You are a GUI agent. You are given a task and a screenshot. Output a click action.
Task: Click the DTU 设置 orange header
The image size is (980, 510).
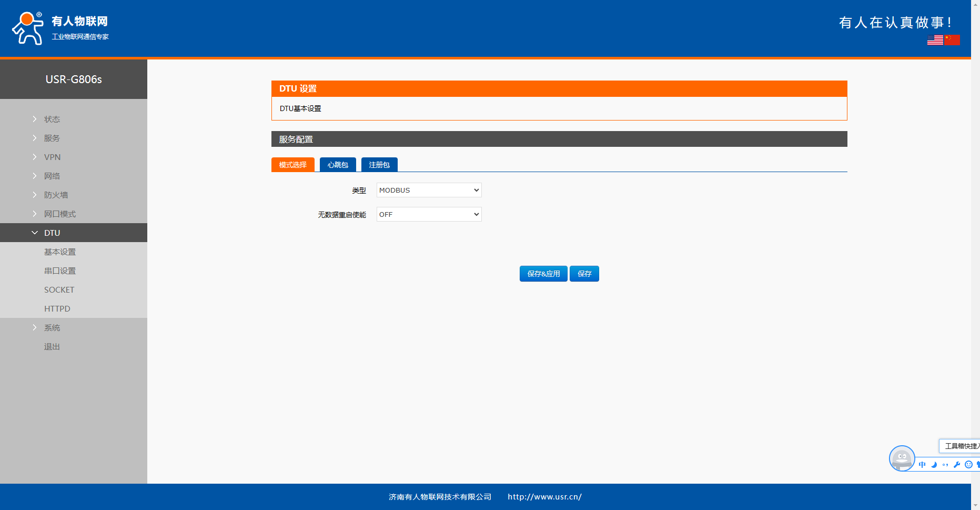pyautogui.click(x=559, y=88)
